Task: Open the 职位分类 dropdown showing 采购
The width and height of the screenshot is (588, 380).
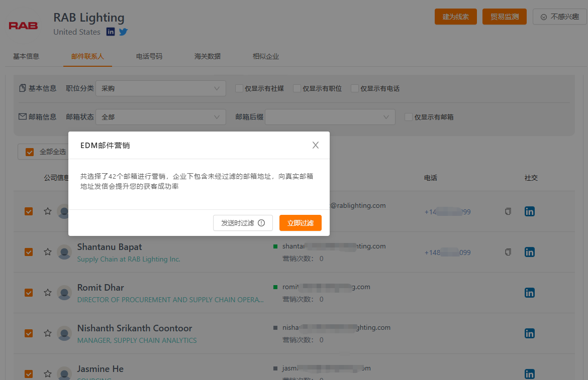Action: pos(160,88)
